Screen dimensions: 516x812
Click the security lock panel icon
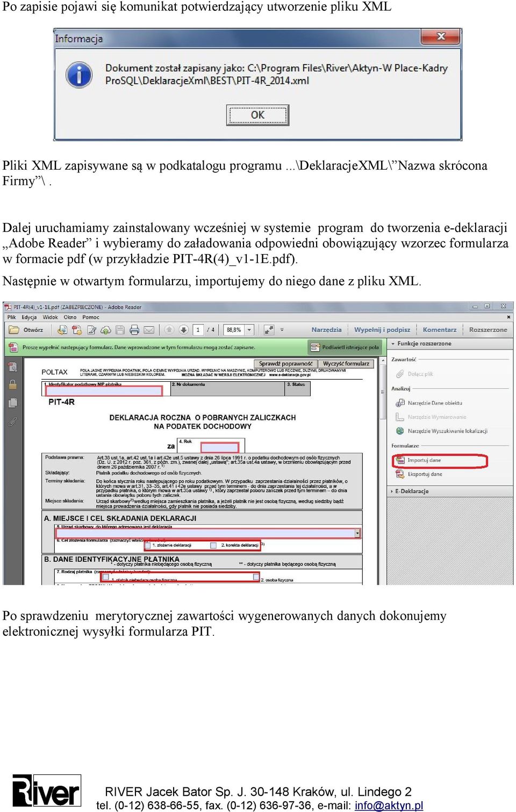(12, 385)
